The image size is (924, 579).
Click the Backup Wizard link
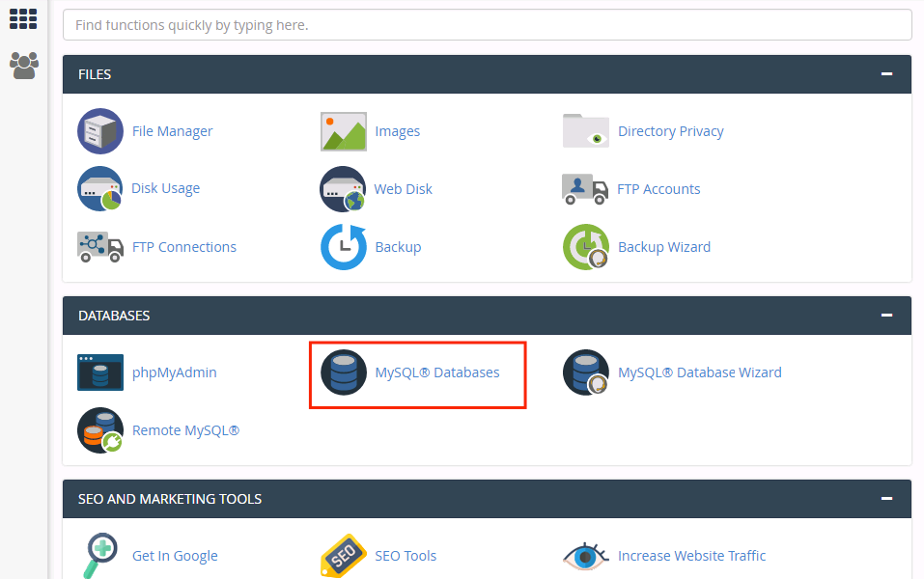tap(664, 247)
